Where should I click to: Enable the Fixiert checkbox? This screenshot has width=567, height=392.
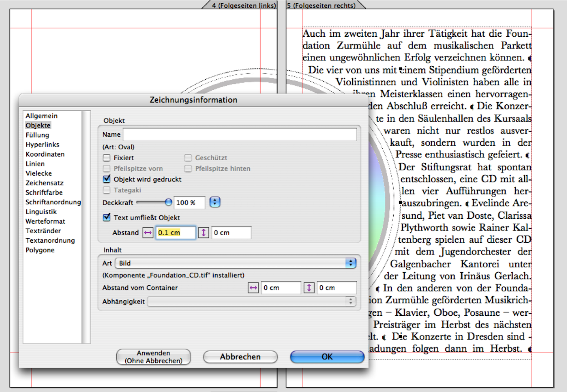tap(107, 158)
